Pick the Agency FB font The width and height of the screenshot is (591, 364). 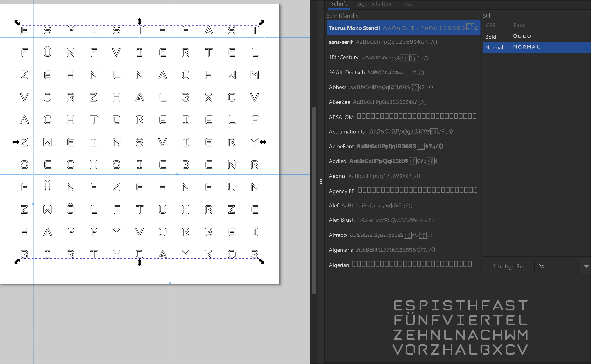tap(404, 191)
